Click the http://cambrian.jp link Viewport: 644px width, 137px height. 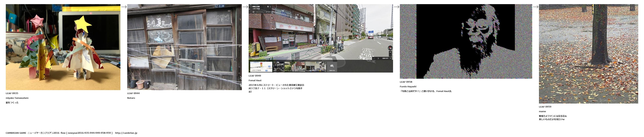pyautogui.click(x=126, y=133)
